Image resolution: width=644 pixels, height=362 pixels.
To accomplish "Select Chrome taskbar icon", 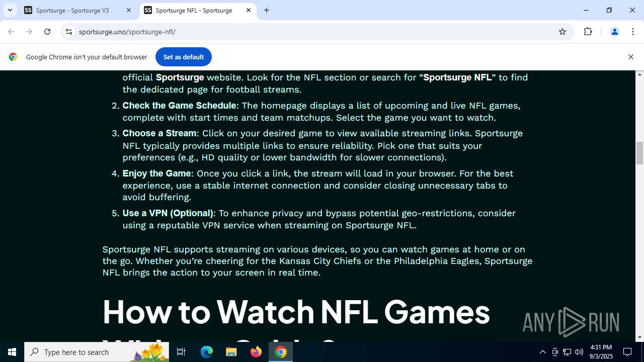I will (x=281, y=352).
